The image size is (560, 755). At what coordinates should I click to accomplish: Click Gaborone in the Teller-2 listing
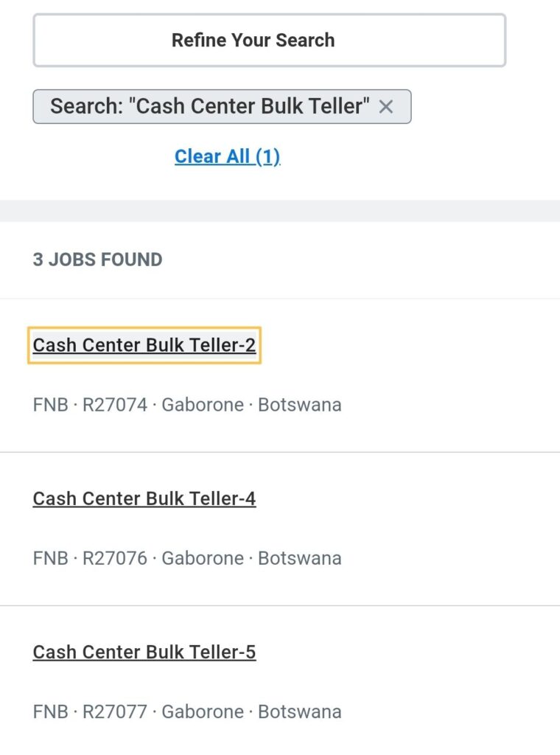pos(203,405)
